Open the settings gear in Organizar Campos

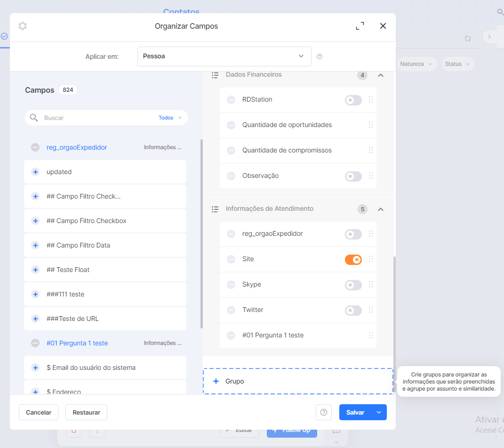(23, 26)
